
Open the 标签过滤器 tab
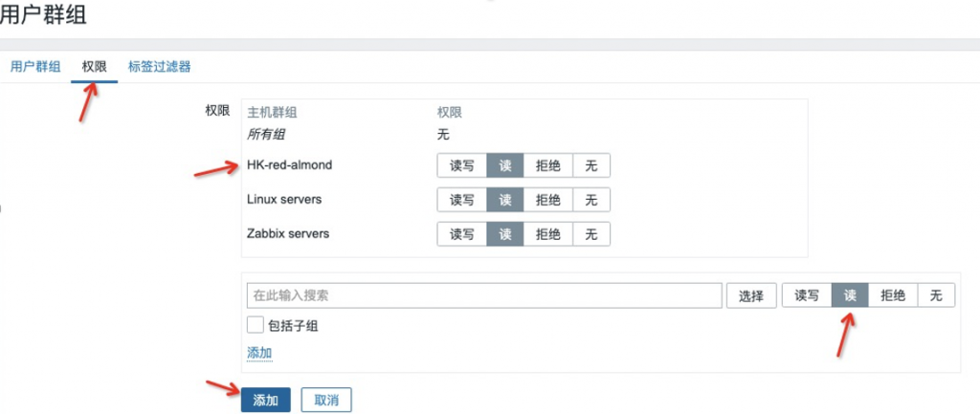160,67
